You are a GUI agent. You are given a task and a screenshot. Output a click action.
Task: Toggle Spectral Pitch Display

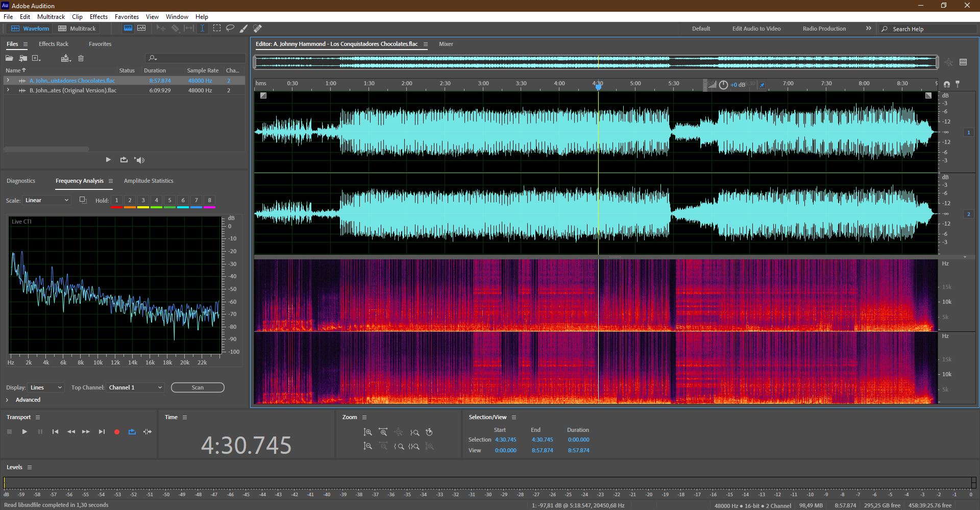coord(141,29)
